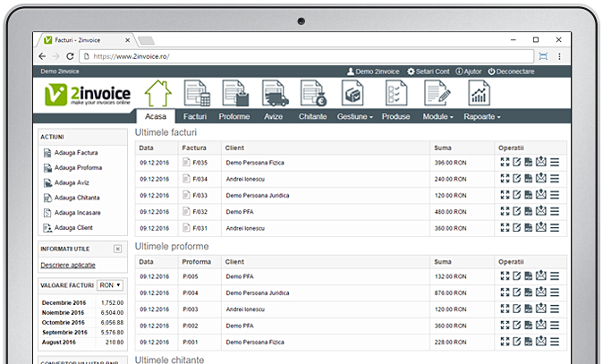Open the invoices calculator icon in toolbar
Image resolution: width=603 pixels, height=364 pixels.
197,94
